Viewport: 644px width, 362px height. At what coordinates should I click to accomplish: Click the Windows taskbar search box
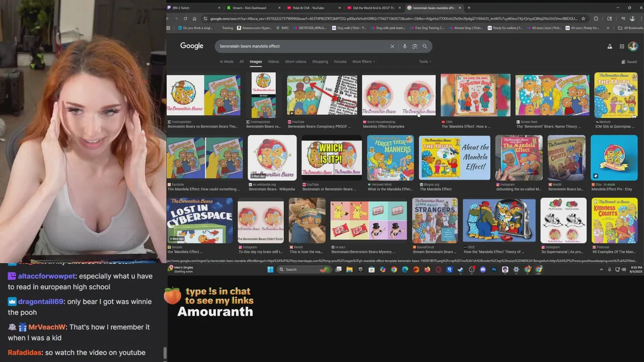(304, 269)
